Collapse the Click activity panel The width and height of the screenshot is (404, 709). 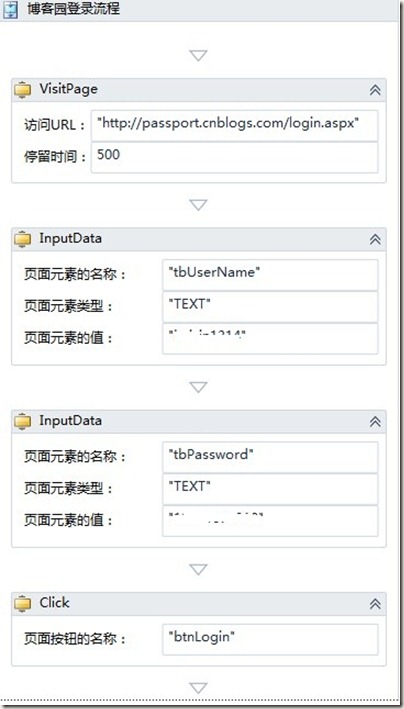[x=375, y=604]
